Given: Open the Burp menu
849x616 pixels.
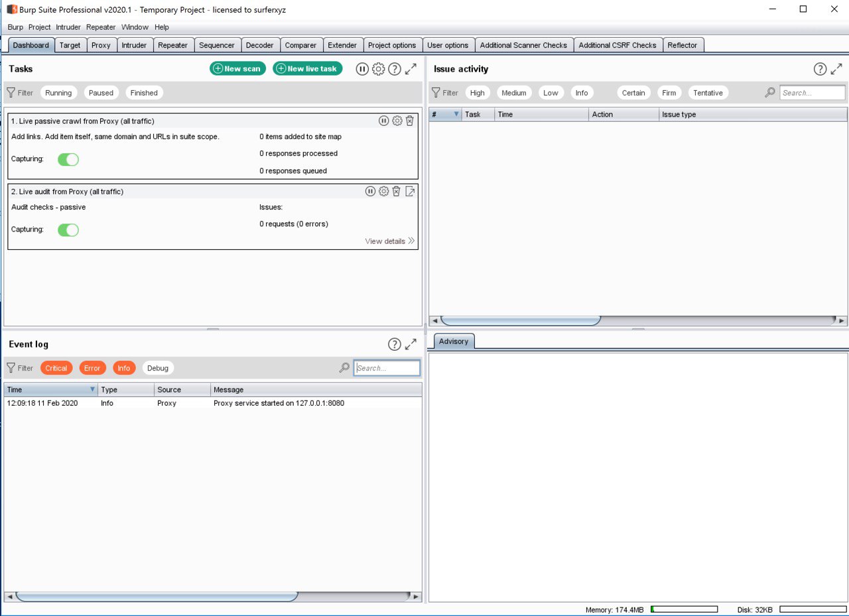Looking at the screenshot, I should pyautogui.click(x=15, y=27).
